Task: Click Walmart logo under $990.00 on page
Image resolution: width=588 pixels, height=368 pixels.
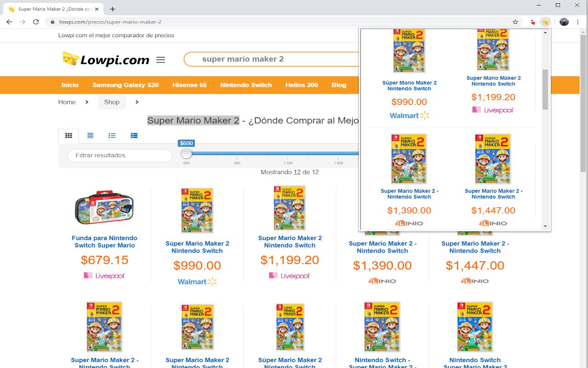Action: [197, 281]
